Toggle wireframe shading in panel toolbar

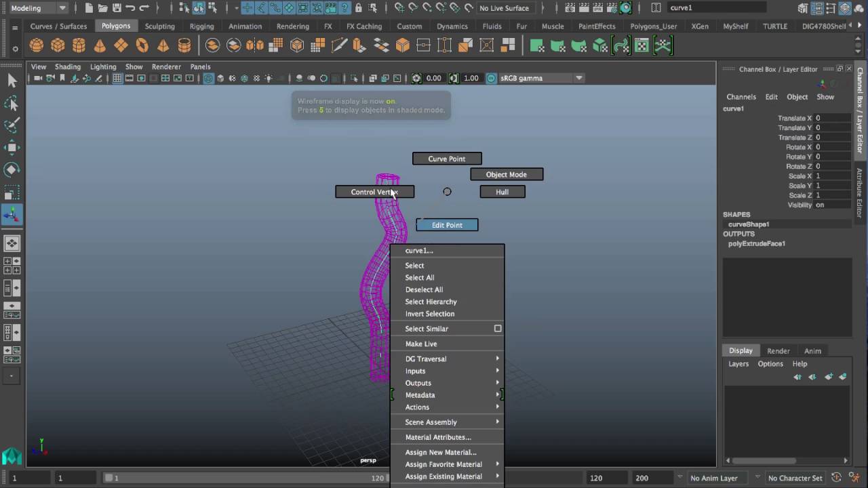[x=208, y=78]
